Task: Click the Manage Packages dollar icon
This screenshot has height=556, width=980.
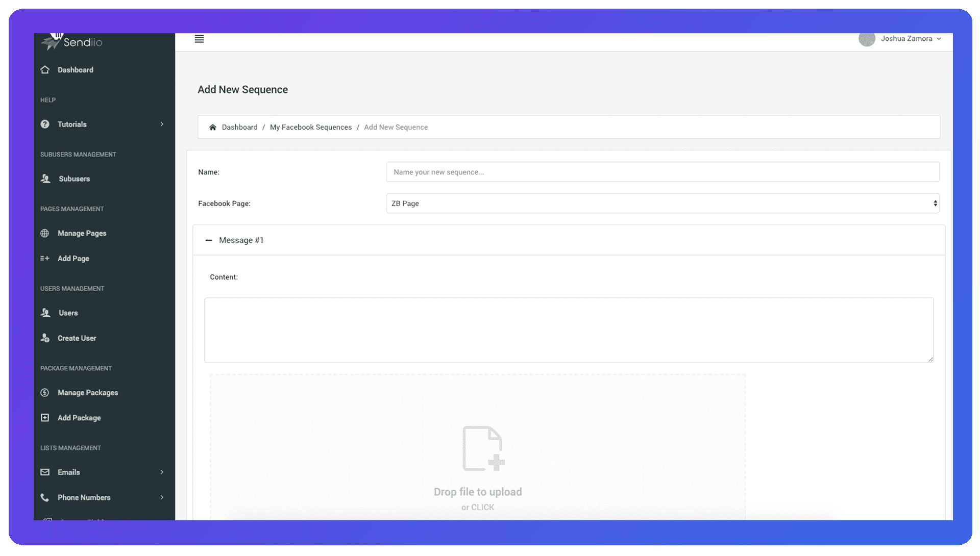Action: pos(45,393)
